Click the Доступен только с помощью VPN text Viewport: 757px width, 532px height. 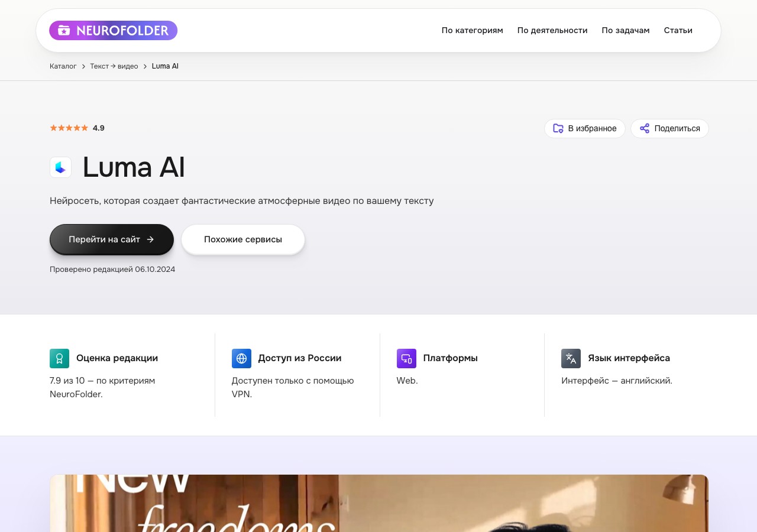[293, 387]
